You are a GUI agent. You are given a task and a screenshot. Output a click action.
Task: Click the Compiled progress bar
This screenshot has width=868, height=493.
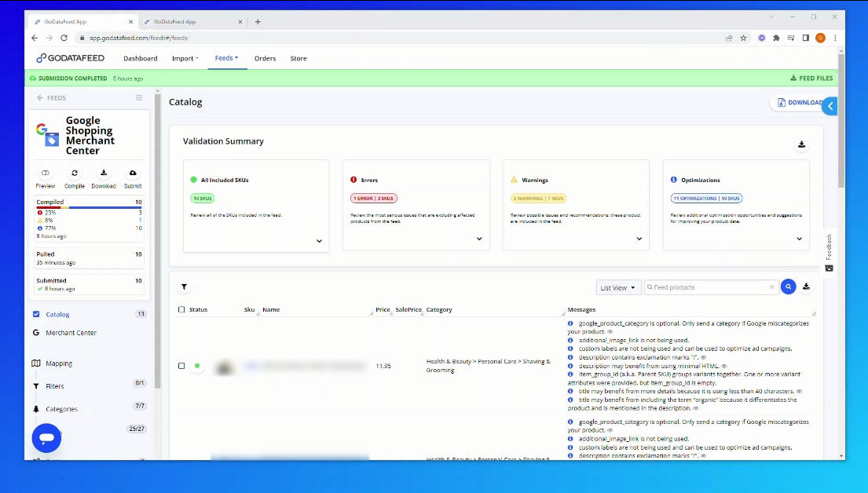pos(89,208)
